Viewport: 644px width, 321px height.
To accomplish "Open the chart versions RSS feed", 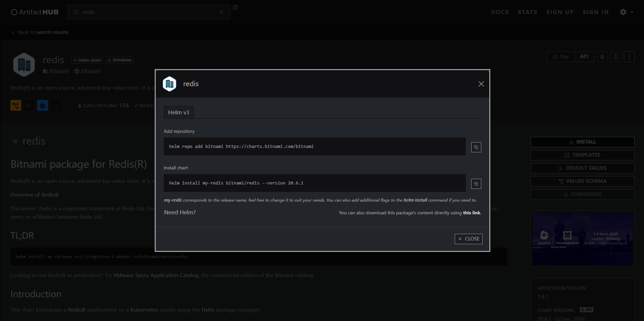I will tap(586, 310).
